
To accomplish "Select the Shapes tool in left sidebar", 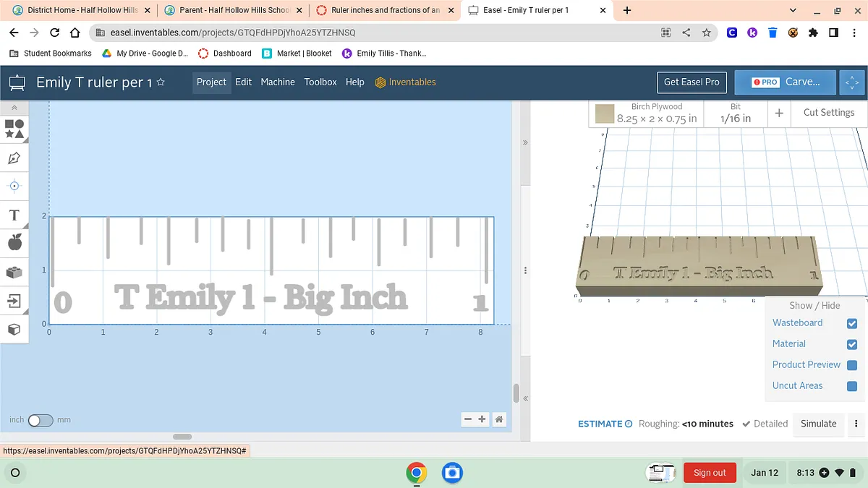I will 14,129.
